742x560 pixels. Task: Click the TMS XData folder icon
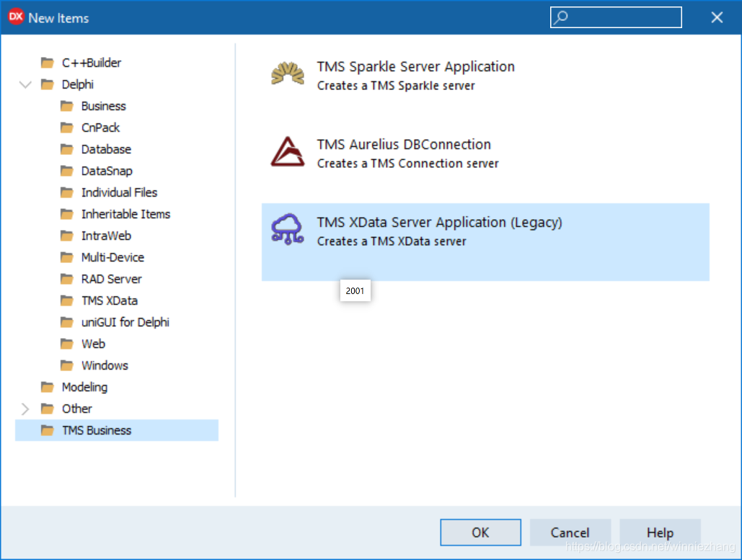[67, 301]
